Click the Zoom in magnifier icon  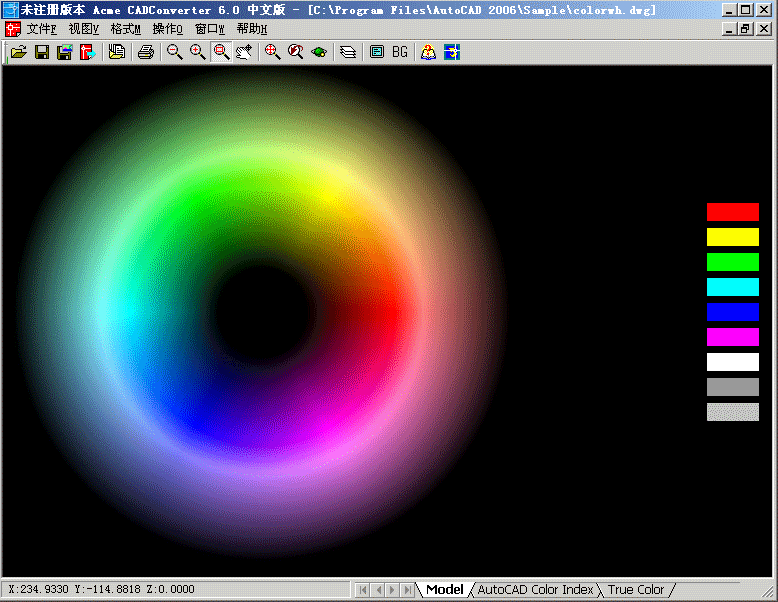point(197,52)
